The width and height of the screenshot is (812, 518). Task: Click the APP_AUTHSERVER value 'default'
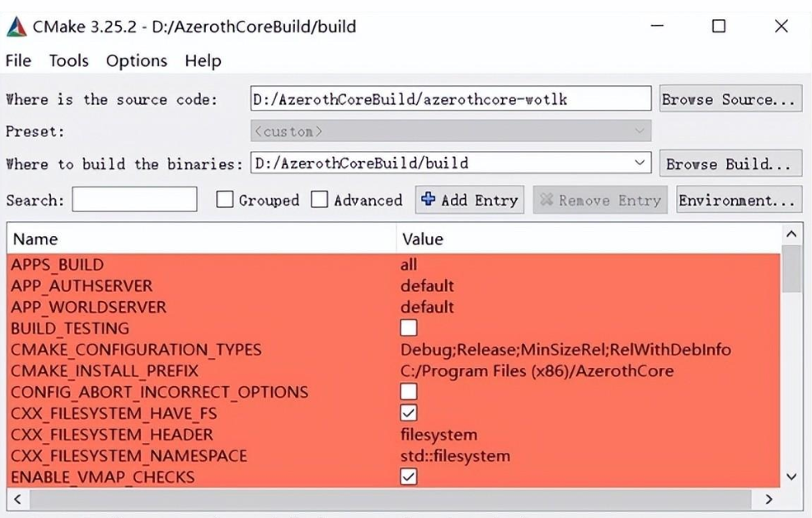(427, 286)
